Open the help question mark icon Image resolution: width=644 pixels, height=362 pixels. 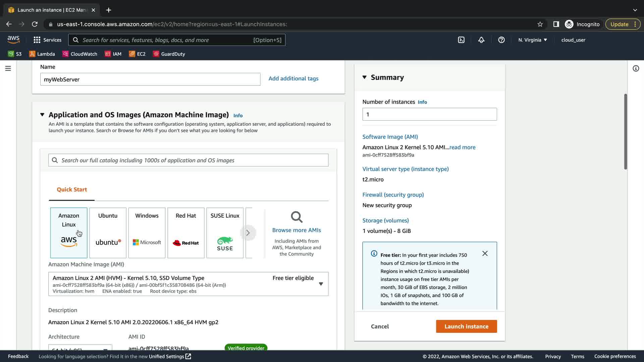[501, 40]
